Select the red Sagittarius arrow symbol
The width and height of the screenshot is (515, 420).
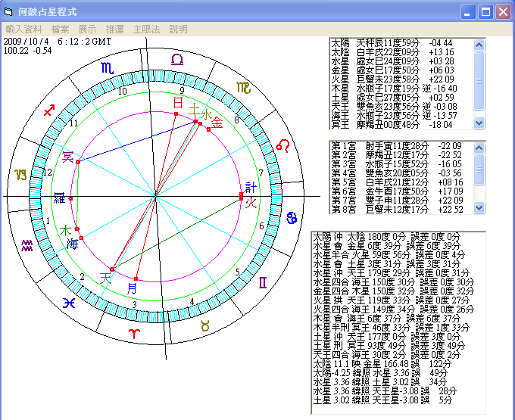(x=50, y=112)
